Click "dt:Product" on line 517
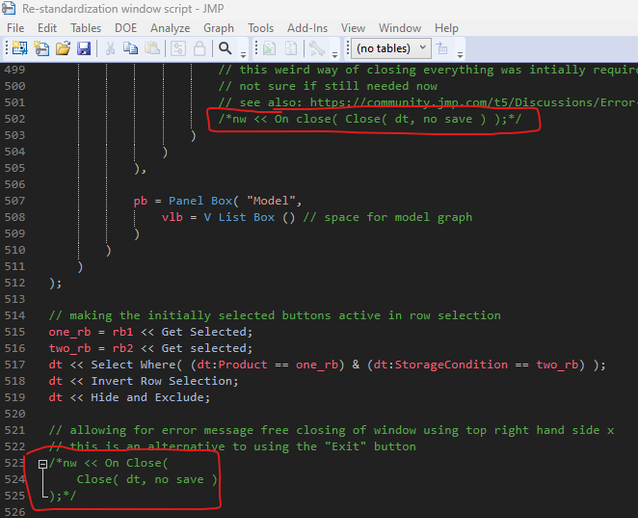 click(232, 365)
